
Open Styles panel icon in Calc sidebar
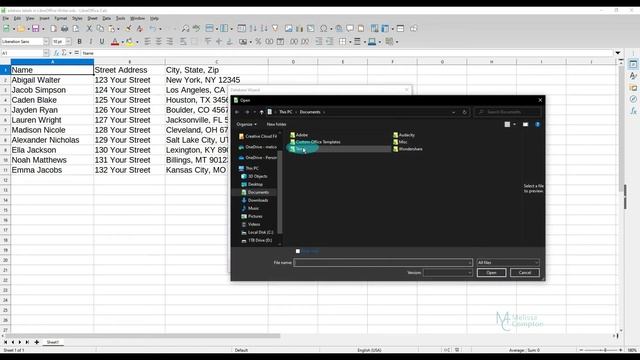click(x=633, y=76)
